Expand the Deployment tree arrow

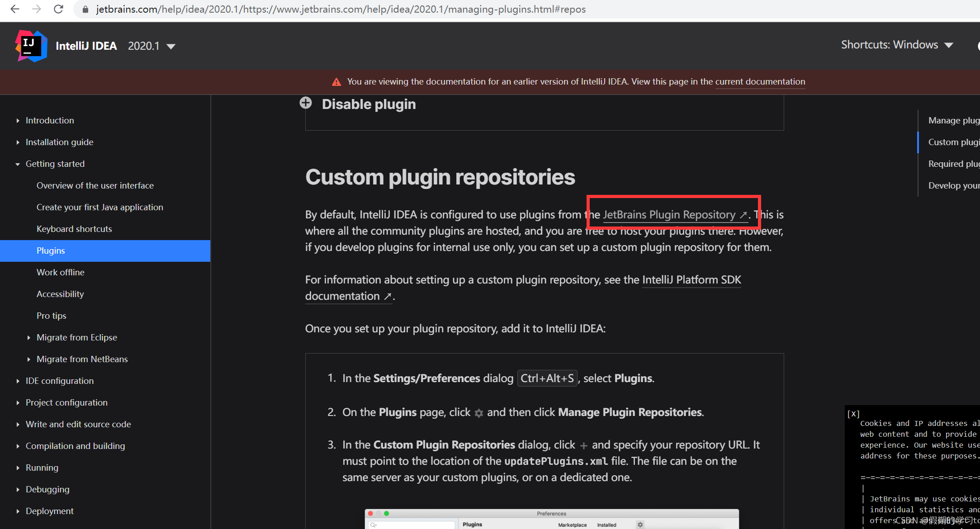[x=18, y=511]
